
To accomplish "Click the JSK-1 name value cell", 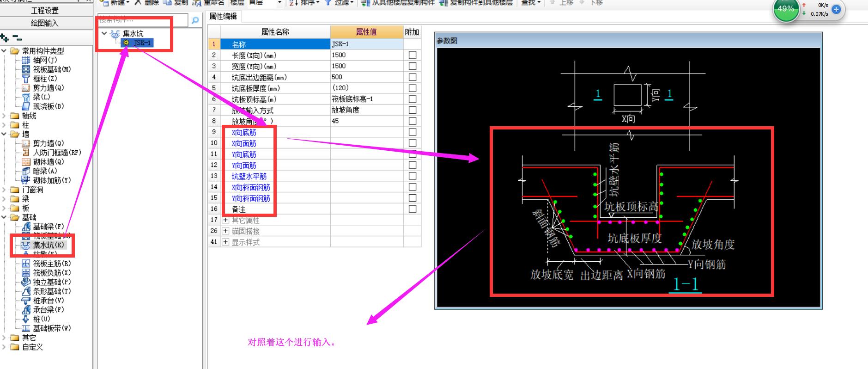I will 367,44.
